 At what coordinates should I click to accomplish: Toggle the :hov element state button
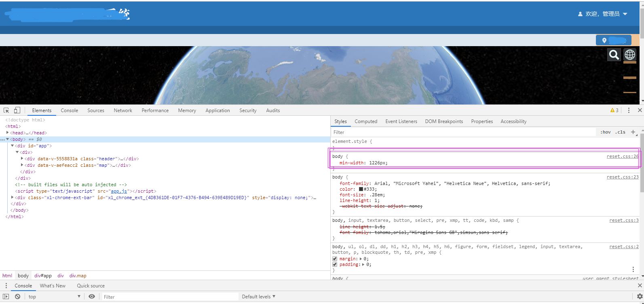point(605,132)
